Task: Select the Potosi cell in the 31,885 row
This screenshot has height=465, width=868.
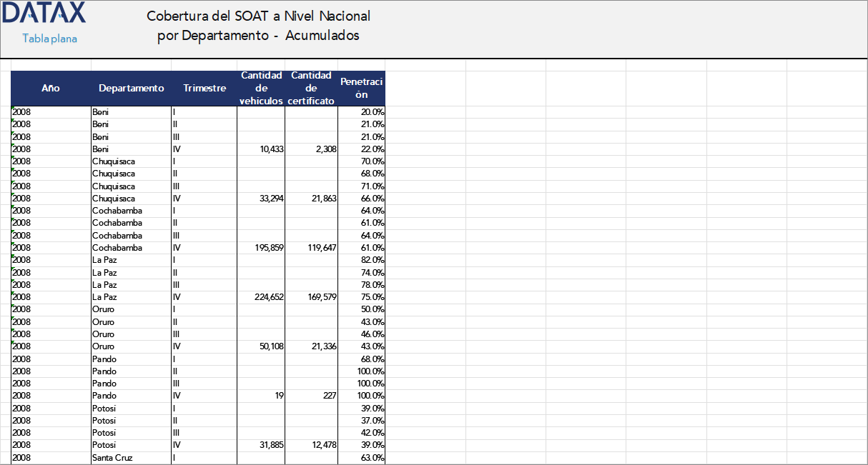Action: [131, 445]
